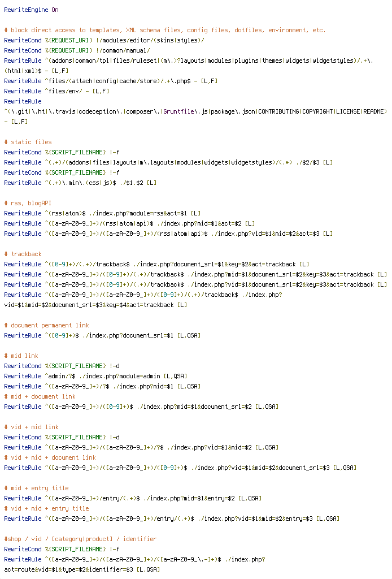Click the '# mid + entry title' comment
This screenshot has width=392, height=579.
(x=37, y=488)
